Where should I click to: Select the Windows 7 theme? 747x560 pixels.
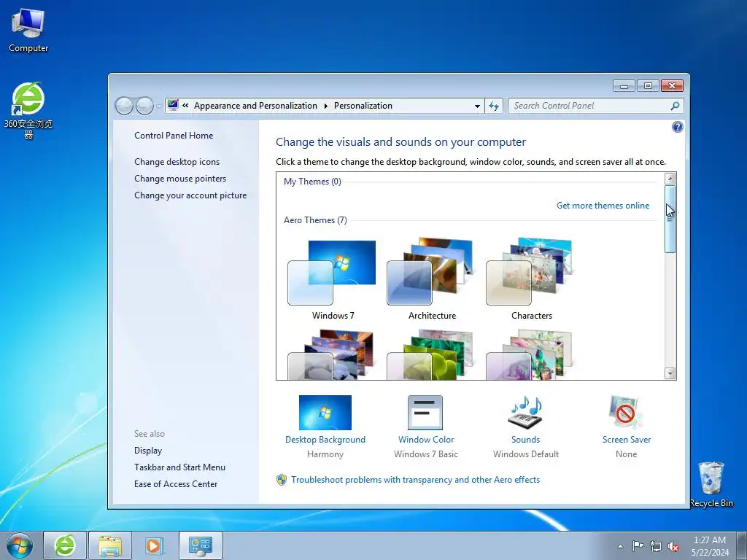(333, 279)
